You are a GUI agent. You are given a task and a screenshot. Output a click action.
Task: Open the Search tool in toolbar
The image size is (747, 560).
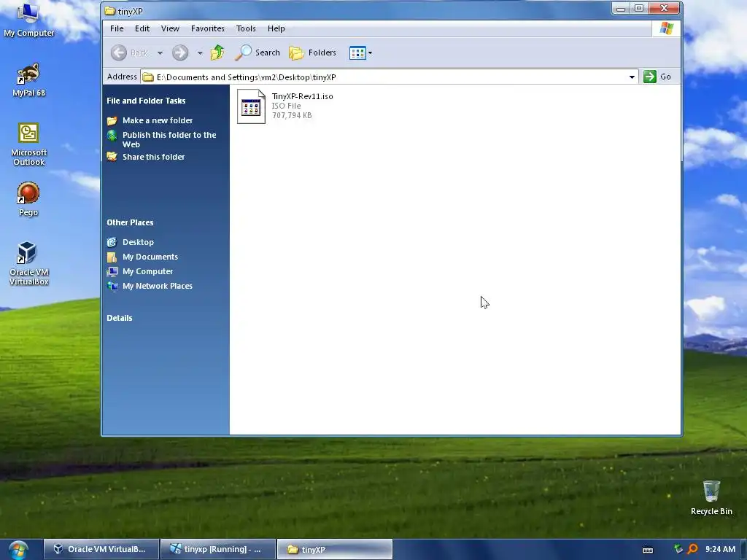pyautogui.click(x=258, y=52)
